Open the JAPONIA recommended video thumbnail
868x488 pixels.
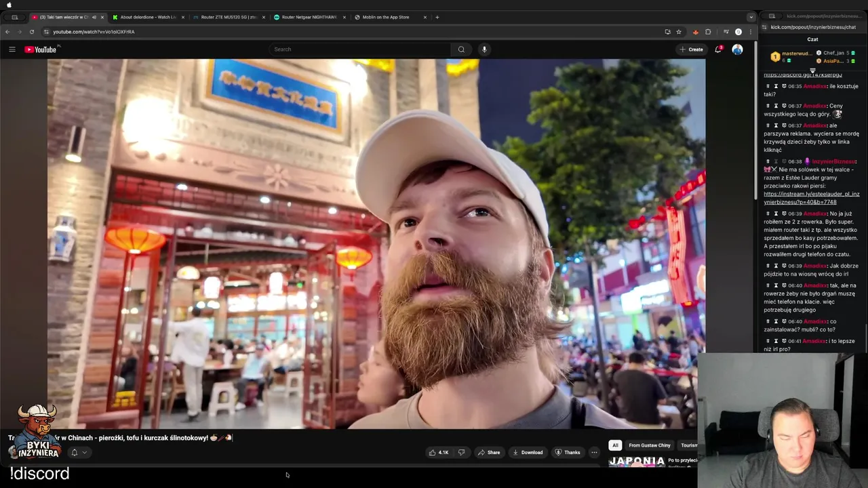tap(637, 462)
